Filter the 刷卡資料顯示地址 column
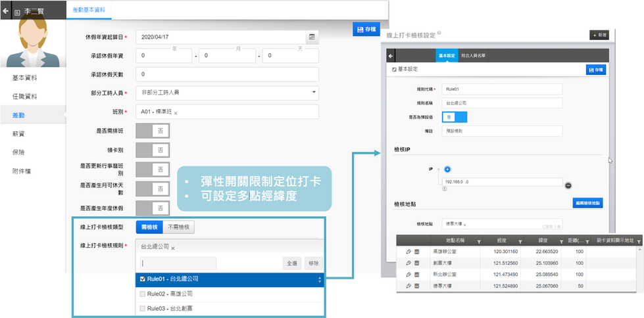The image size is (644, 318). (639, 242)
